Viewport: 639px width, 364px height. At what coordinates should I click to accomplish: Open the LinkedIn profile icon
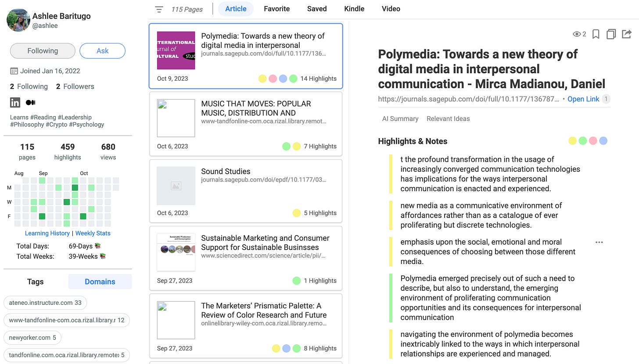[15, 103]
